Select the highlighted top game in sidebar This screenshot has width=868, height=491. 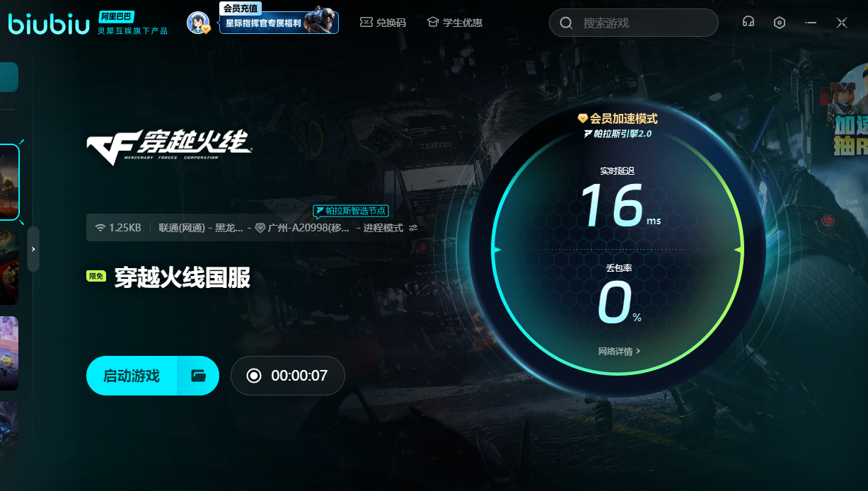9,182
